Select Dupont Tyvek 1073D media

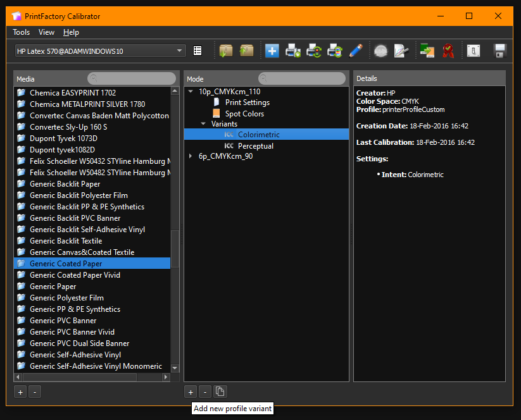92,138
